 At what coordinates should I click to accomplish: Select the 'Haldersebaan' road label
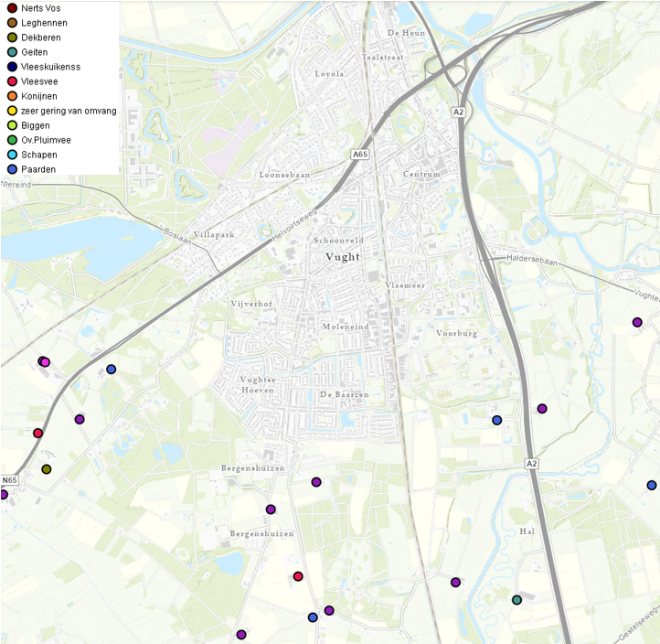point(532,260)
